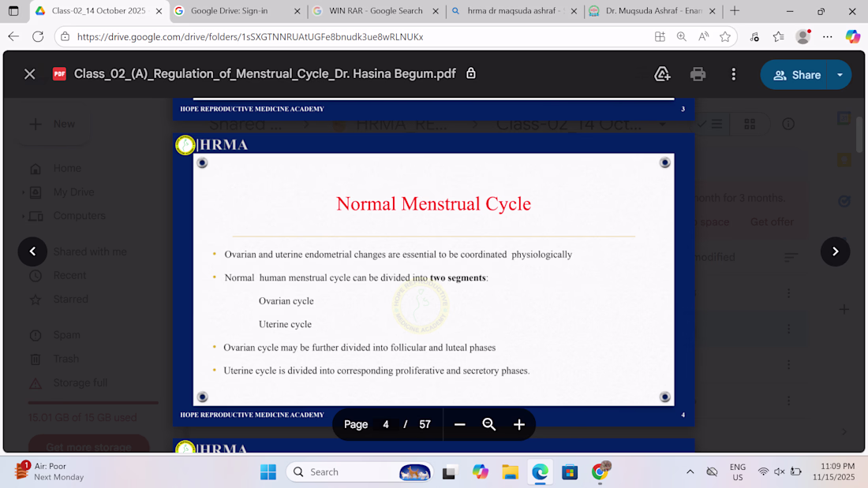Print the PDF using printer icon
Screen dimensions: 868x488
pyautogui.click(x=698, y=74)
